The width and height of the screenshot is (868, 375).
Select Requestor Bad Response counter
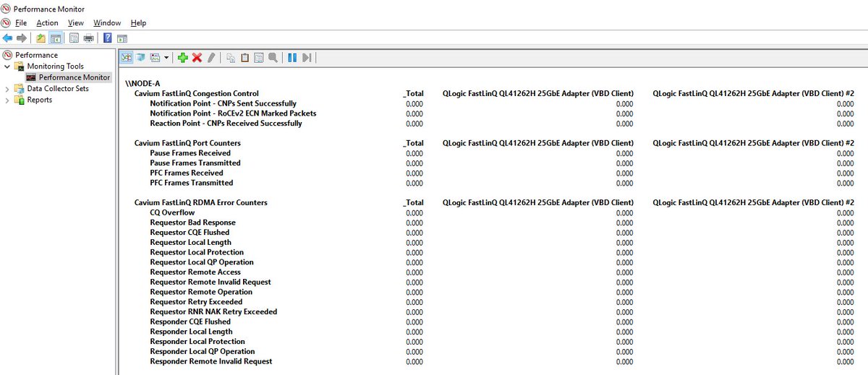193,223
